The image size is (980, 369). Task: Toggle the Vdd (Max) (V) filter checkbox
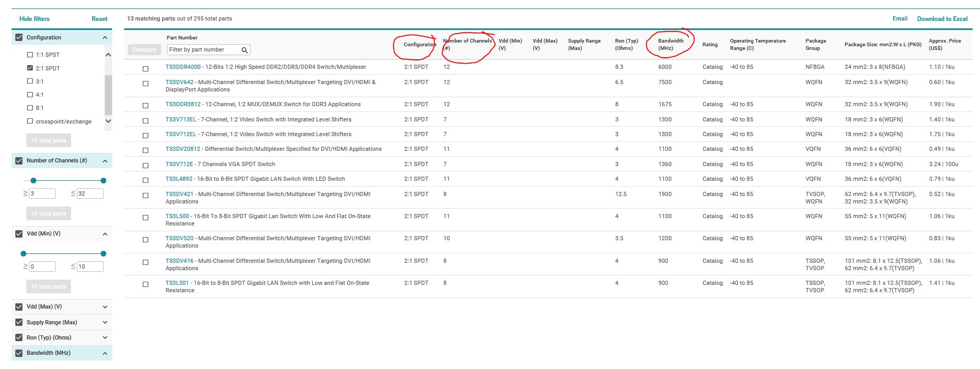(x=19, y=306)
